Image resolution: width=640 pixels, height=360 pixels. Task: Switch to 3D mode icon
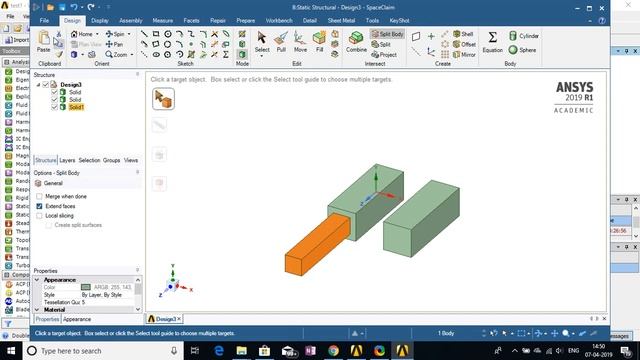(242, 54)
